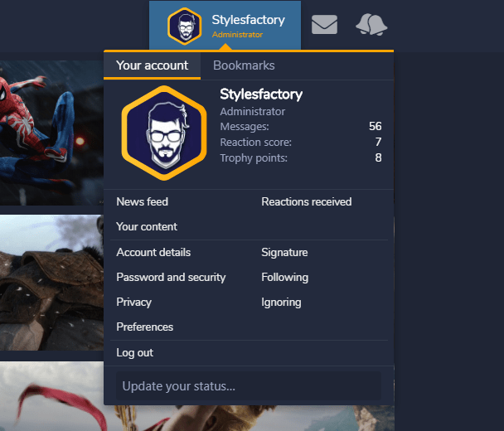Open Account details settings
504x431 pixels.
(x=153, y=252)
